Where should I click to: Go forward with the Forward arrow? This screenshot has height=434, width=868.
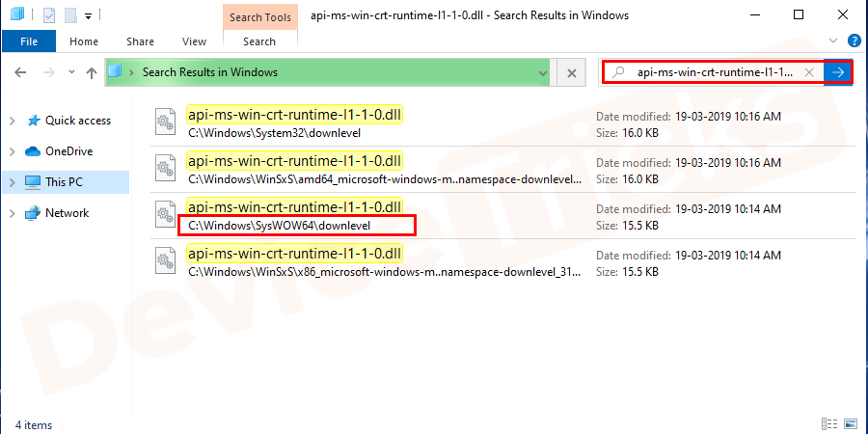coord(50,72)
